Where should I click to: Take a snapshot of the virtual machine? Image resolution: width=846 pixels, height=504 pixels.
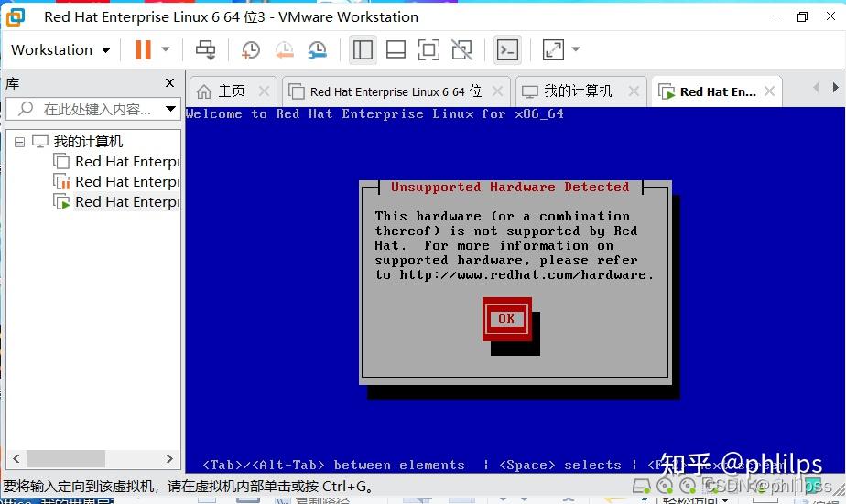click(x=250, y=50)
